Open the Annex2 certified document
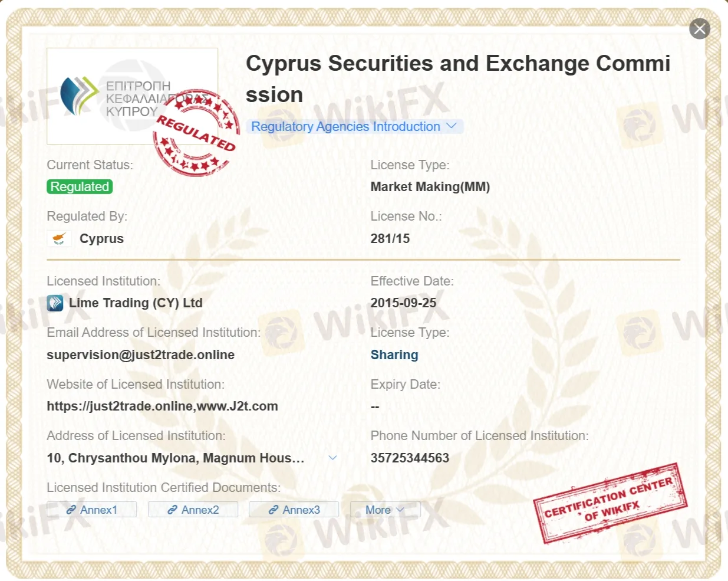The width and height of the screenshot is (728, 581). 193,510
